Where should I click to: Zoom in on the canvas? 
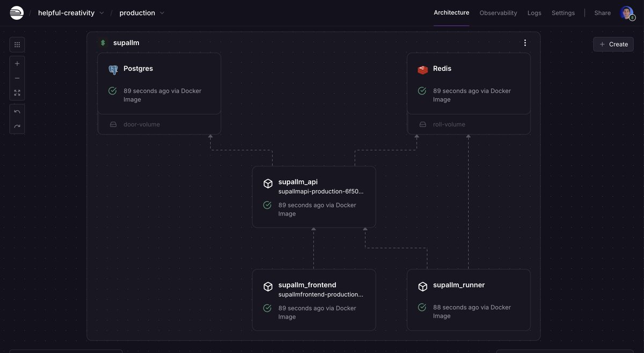17,63
